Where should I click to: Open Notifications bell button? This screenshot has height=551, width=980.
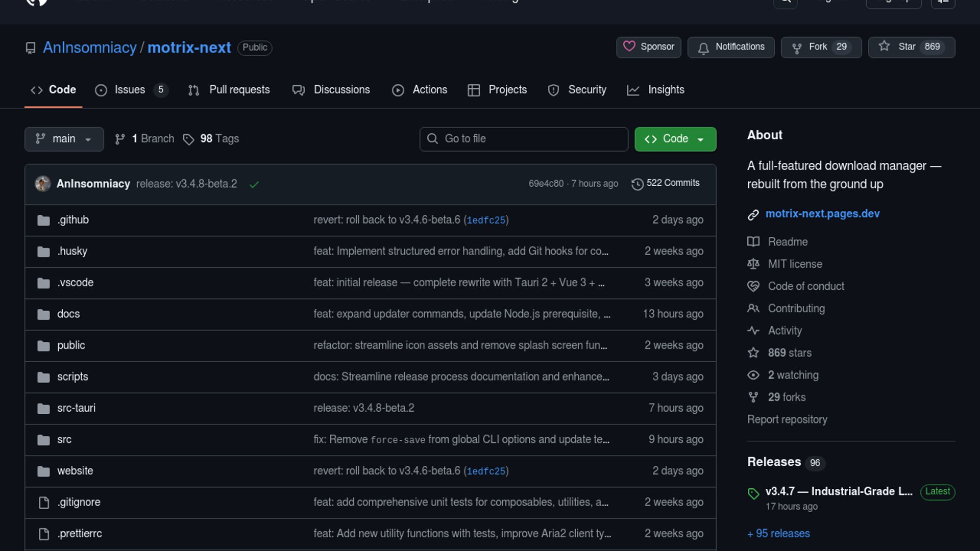click(730, 47)
